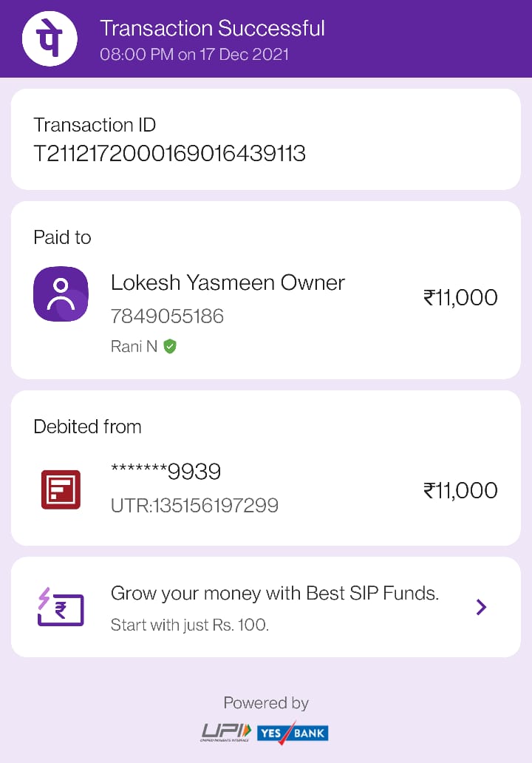Click the SIP funds rupee icon

point(61,607)
